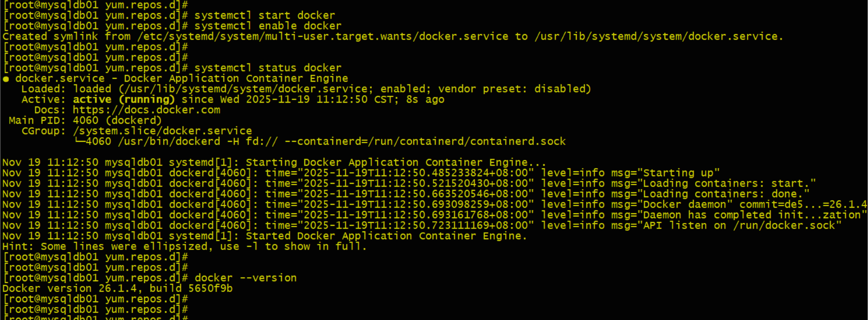The image size is (868, 320).
Task: Click the bold 'active (running)' text
Action: click(123, 99)
